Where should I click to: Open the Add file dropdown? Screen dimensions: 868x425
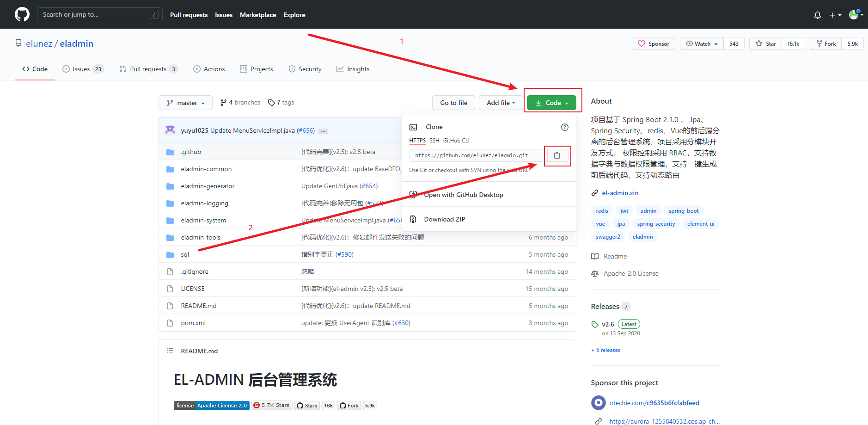tap(501, 103)
